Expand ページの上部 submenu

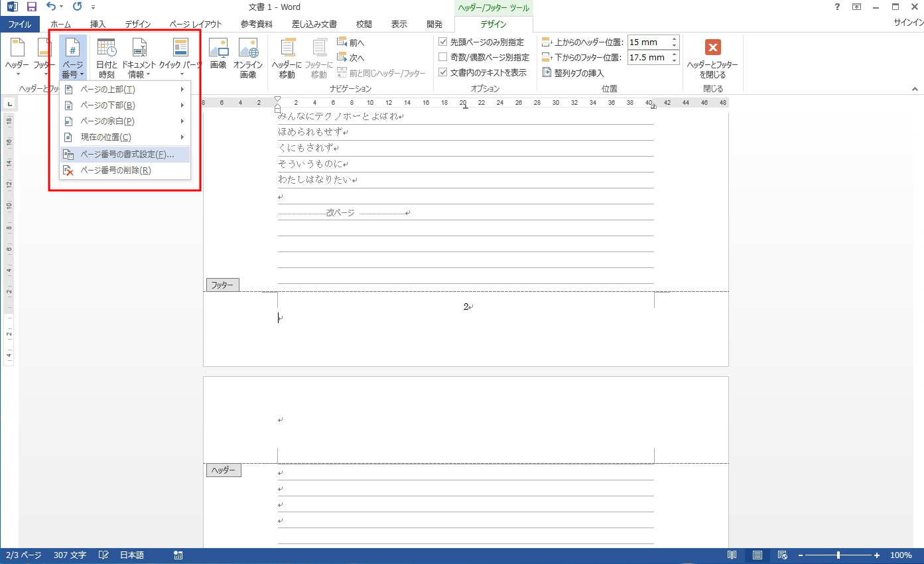pos(125,90)
